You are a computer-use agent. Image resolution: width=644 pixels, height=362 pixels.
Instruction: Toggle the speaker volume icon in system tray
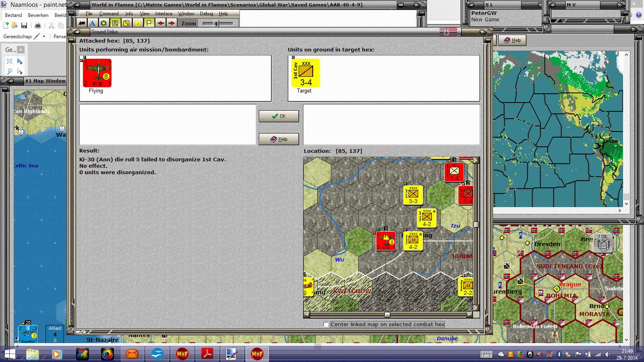coord(608,354)
